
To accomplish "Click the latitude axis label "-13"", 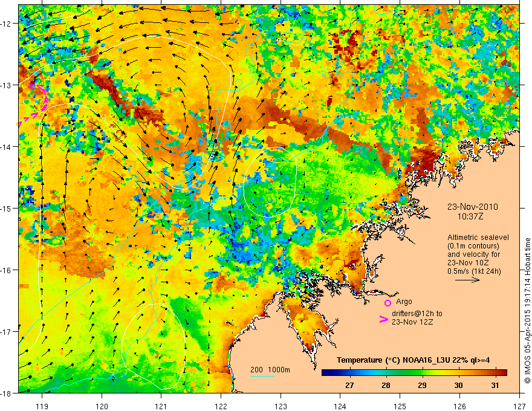I will pyautogui.click(x=7, y=85).
